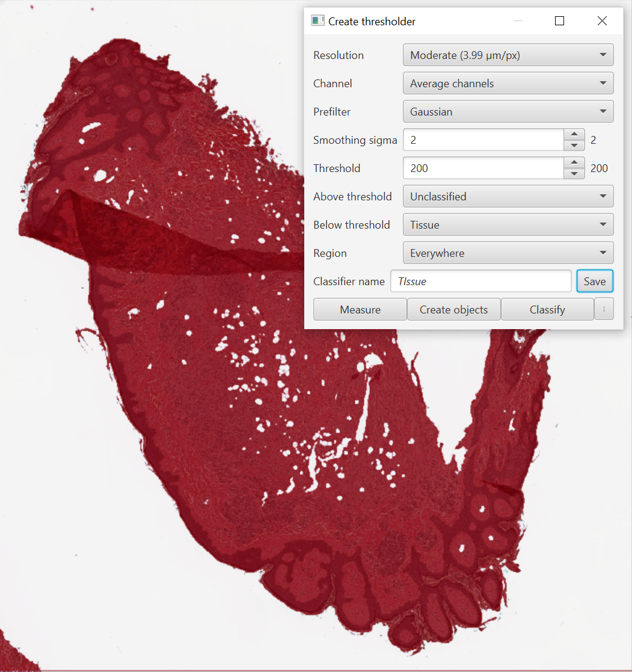The height and width of the screenshot is (672, 632).
Task: Click the Resolution label
Action: (339, 55)
